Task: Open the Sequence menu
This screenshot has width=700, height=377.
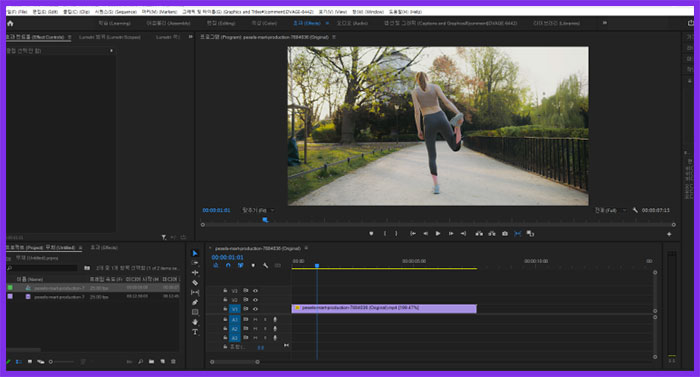Action: 116,12
